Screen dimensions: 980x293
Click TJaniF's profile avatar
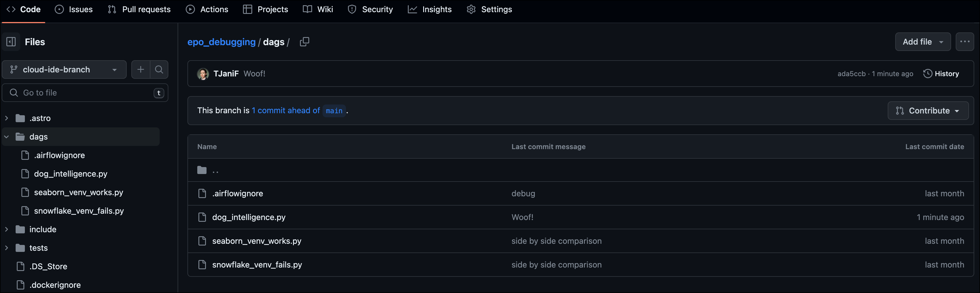(203, 74)
